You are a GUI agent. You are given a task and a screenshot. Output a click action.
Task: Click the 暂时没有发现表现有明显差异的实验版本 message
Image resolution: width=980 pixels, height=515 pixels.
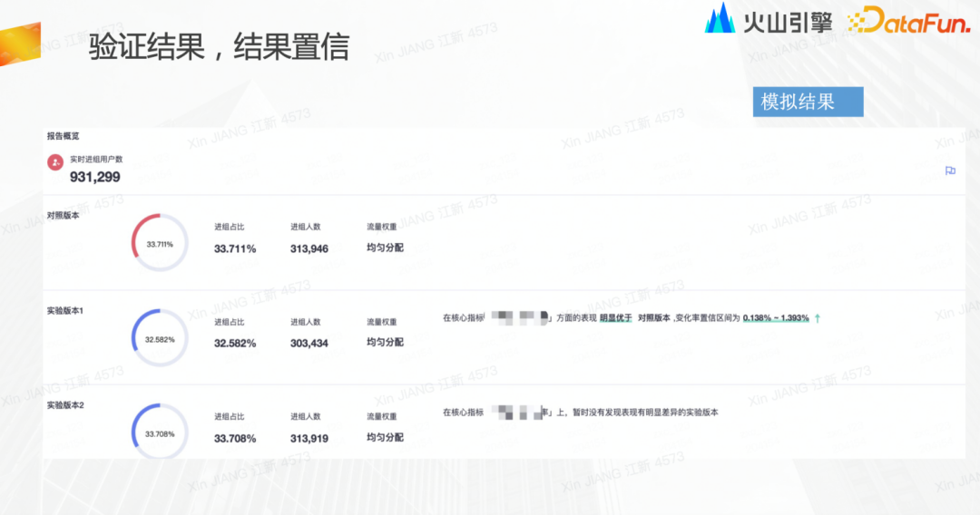(645, 413)
